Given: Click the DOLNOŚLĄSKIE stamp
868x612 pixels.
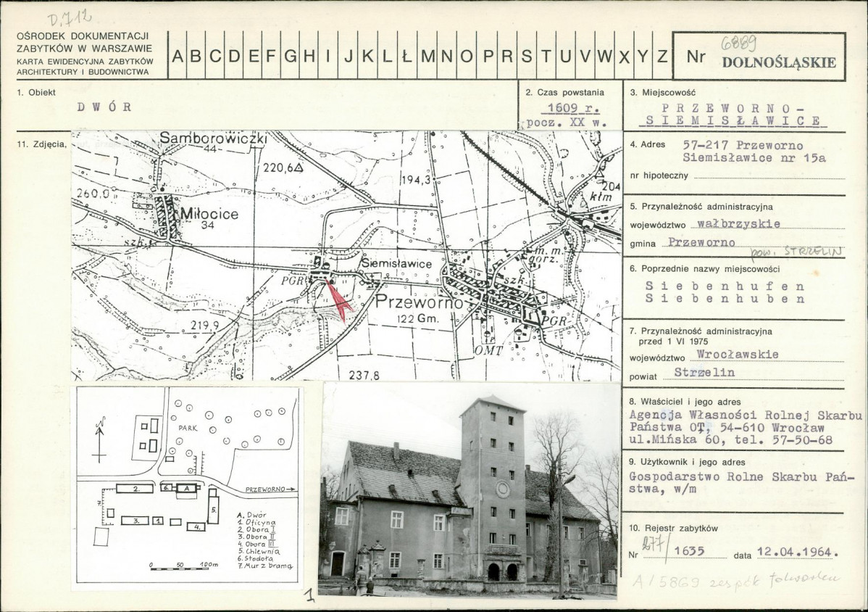Looking at the screenshot, I should point(779,62).
